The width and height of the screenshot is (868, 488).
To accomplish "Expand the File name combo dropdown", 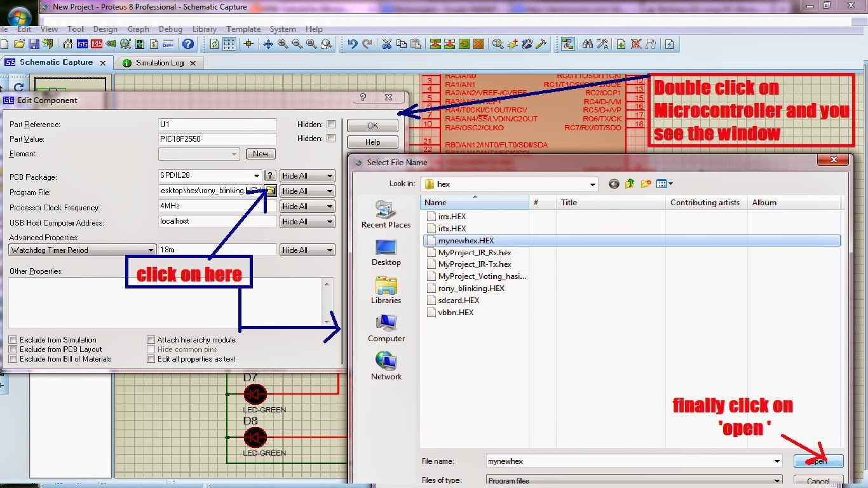I will click(777, 461).
